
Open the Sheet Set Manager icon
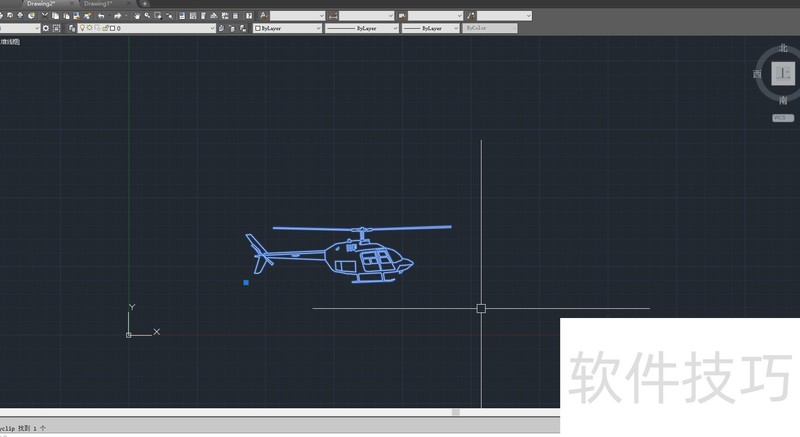coord(214,16)
